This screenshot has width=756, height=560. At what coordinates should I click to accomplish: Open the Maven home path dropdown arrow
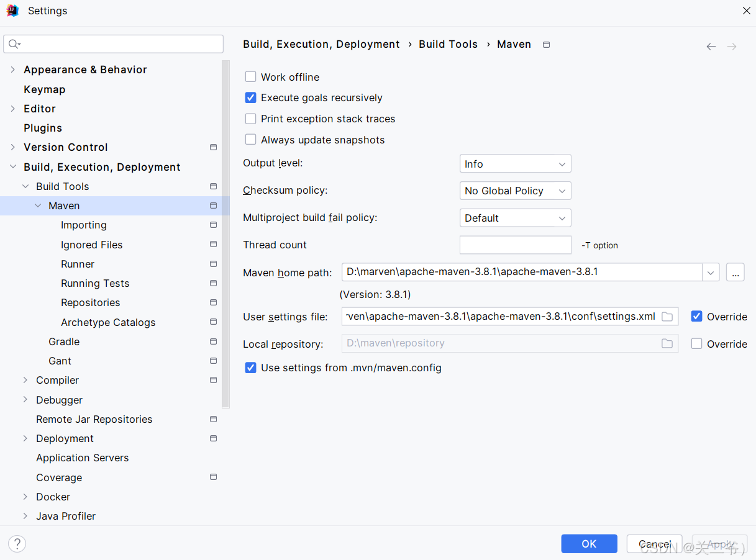(711, 272)
